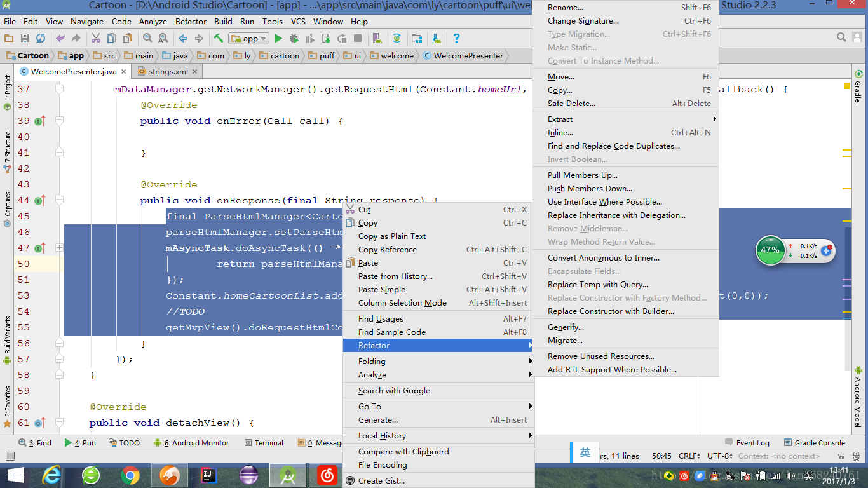Choose Rename... from Refactor submenu
This screenshot has height=488, width=868.
[x=625, y=8]
